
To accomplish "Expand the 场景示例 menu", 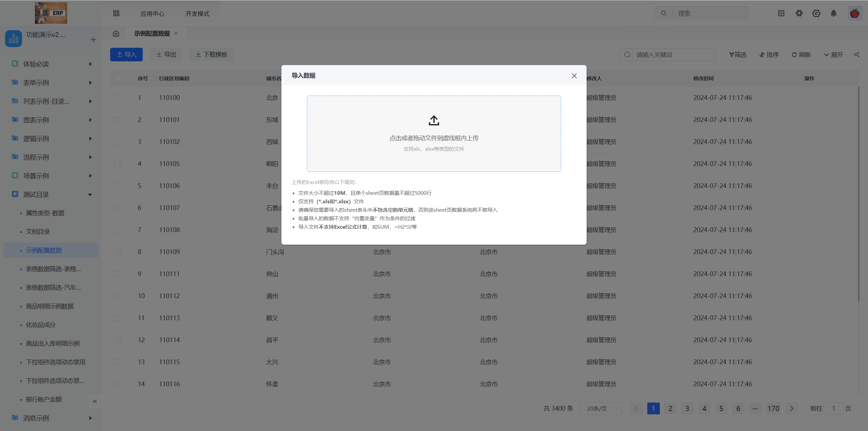I will tap(51, 176).
